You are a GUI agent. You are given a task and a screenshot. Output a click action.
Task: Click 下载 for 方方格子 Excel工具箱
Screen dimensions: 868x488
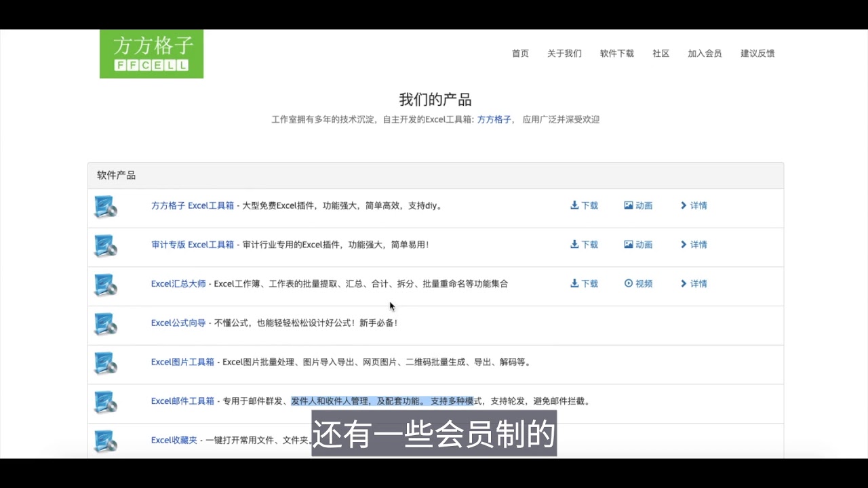click(584, 205)
